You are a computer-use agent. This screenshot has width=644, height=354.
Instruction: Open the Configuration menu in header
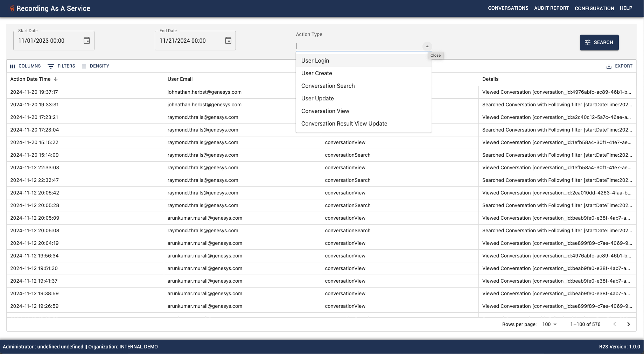pyautogui.click(x=594, y=8)
